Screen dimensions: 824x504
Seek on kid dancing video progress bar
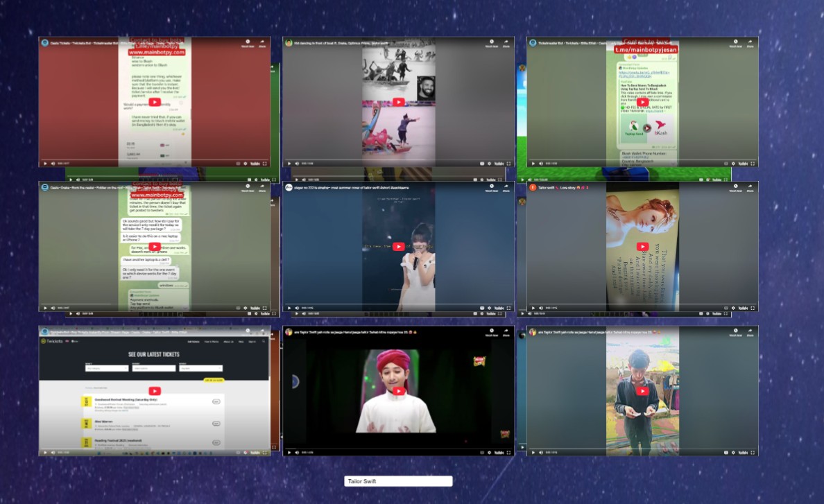coord(398,159)
